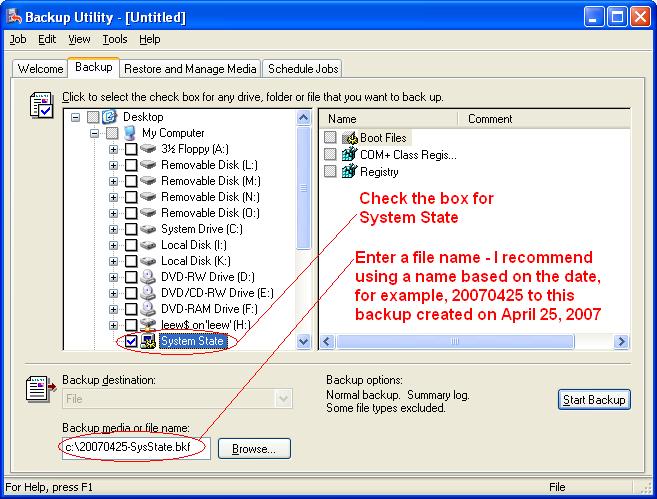Toggle the My Computer checkbox
The width and height of the screenshot is (657, 499).
click(x=112, y=133)
